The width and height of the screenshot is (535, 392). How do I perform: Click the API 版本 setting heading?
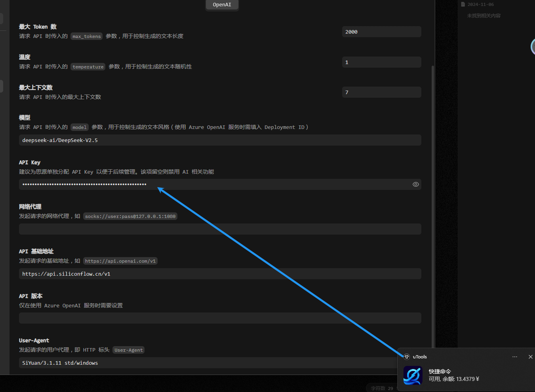point(31,296)
